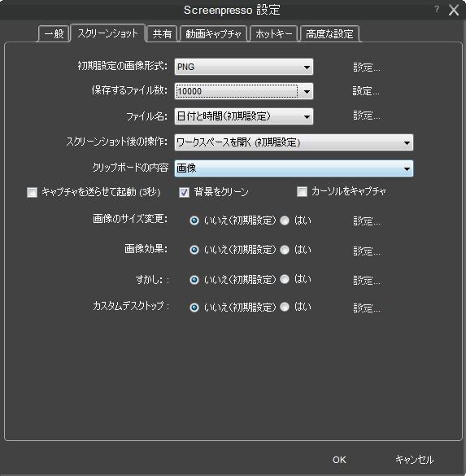Open the 共有 tab
Image resolution: width=466 pixels, height=476 pixels.
coord(162,33)
